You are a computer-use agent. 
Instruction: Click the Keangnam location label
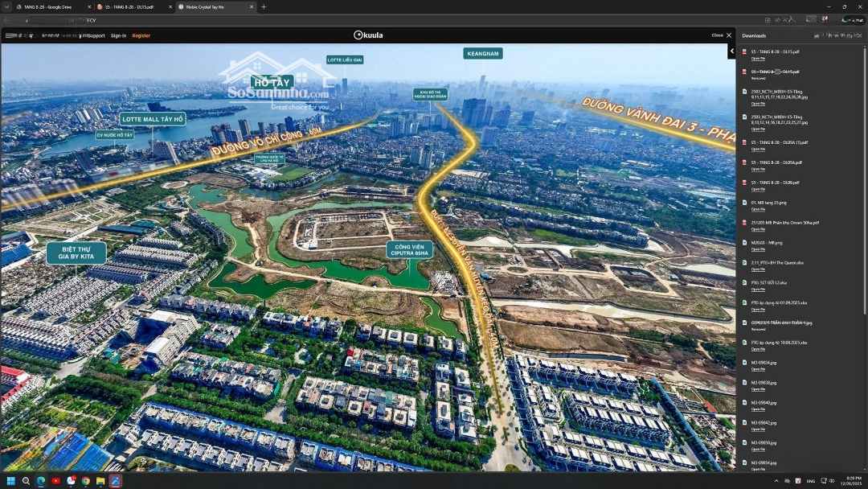[x=482, y=54]
